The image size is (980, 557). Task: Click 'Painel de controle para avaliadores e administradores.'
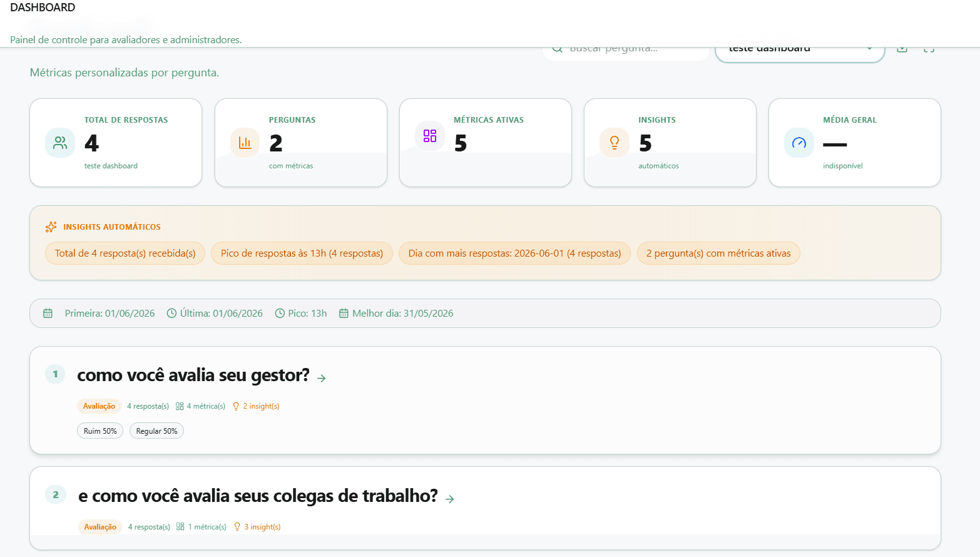(x=126, y=39)
